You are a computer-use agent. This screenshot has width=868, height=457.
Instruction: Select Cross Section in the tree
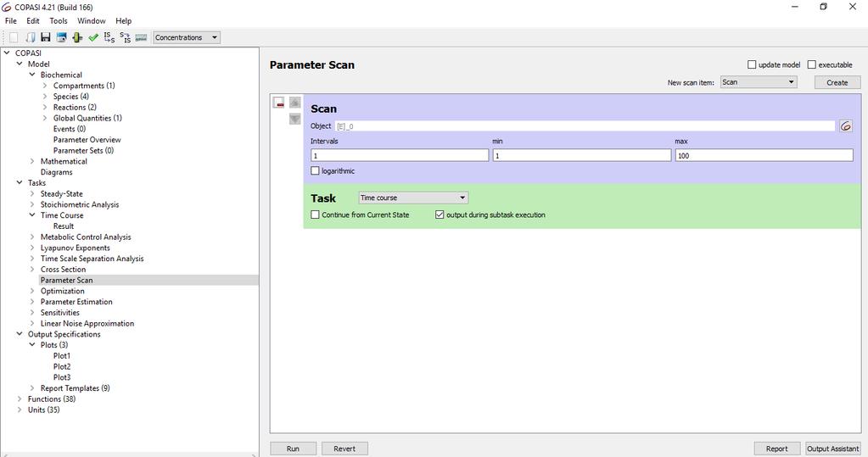tap(63, 270)
